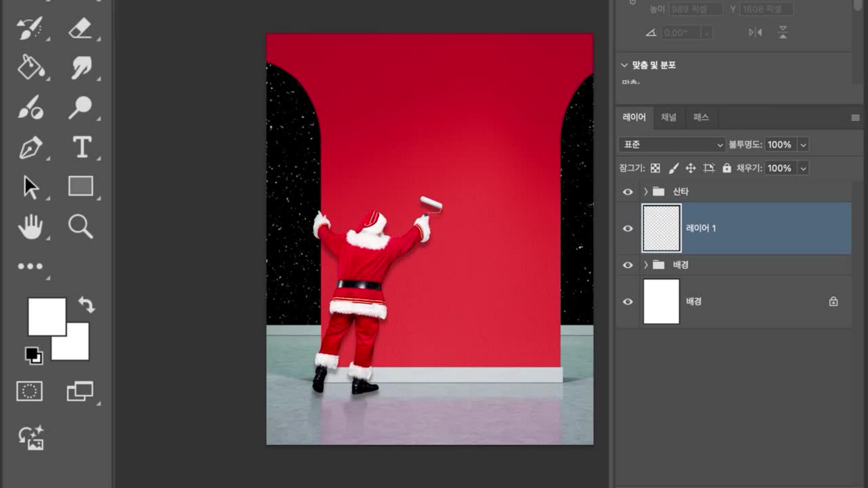Select the Zoom tool
Screen dimensions: 868x488
[x=80, y=226]
